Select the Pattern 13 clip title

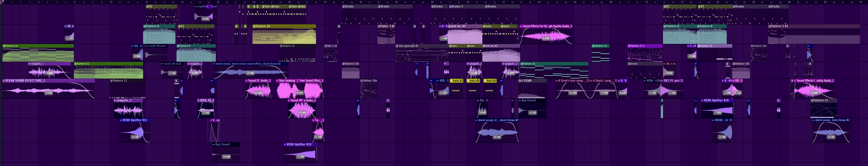[288, 46]
